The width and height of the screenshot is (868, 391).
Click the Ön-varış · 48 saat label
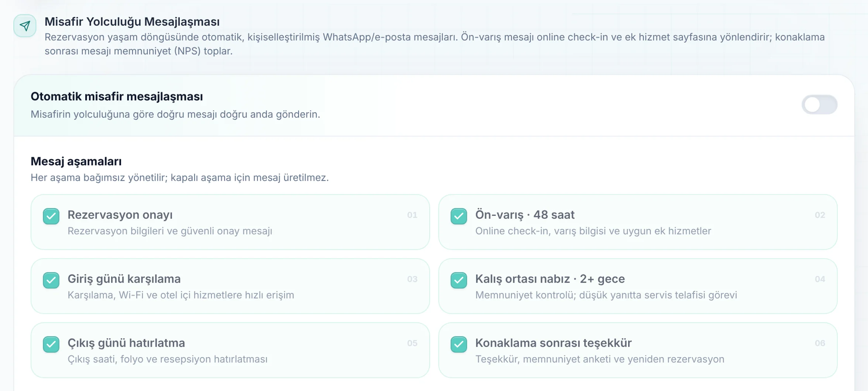coord(525,215)
